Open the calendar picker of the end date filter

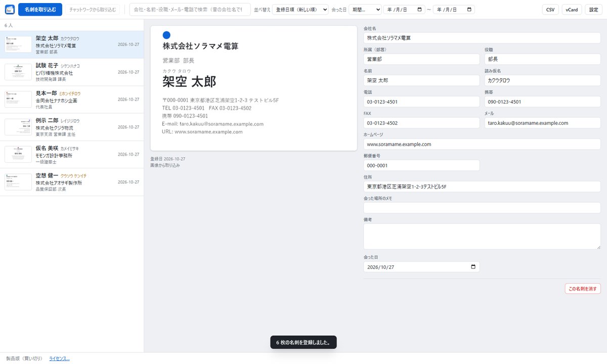tap(470, 10)
